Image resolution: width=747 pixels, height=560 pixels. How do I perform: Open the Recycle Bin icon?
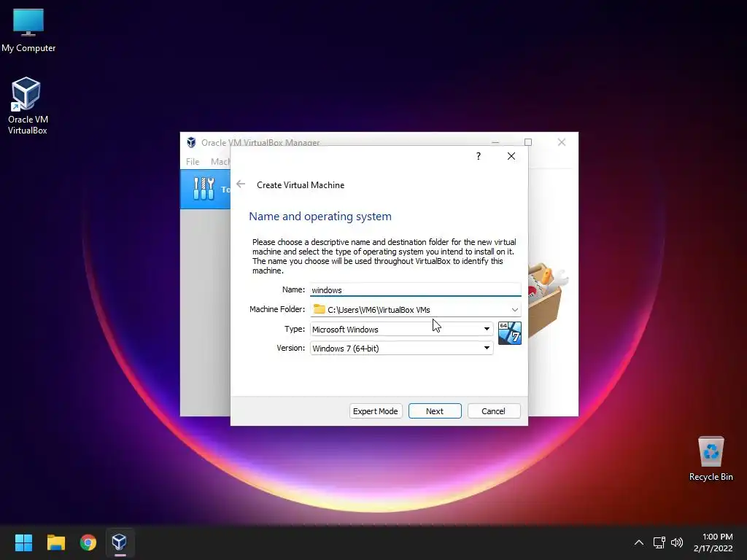click(x=711, y=459)
